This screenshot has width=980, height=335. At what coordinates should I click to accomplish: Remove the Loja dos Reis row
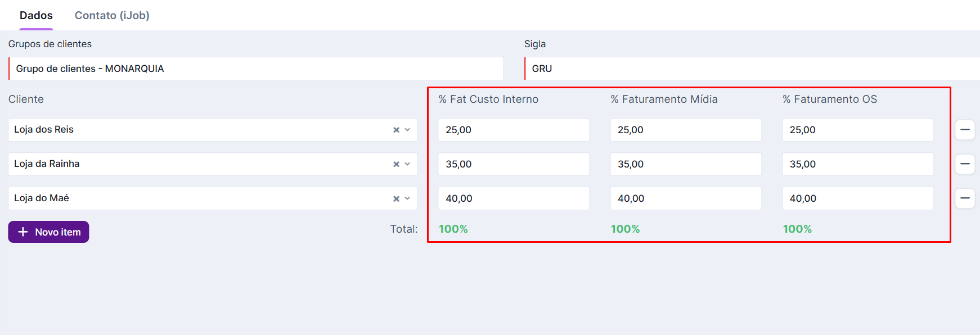pyautogui.click(x=964, y=130)
